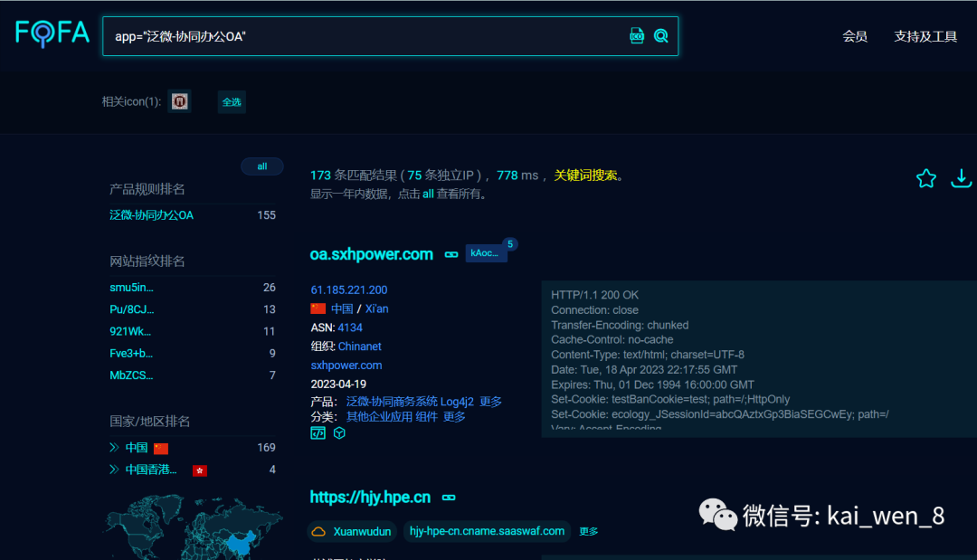Click the icon search button in search bar

(x=636, y=35)
